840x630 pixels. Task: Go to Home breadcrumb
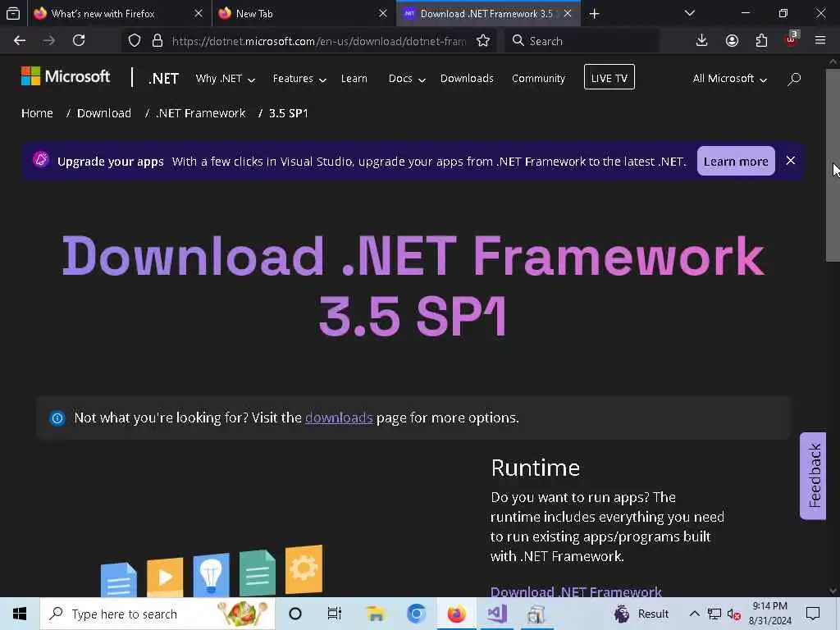37,113
